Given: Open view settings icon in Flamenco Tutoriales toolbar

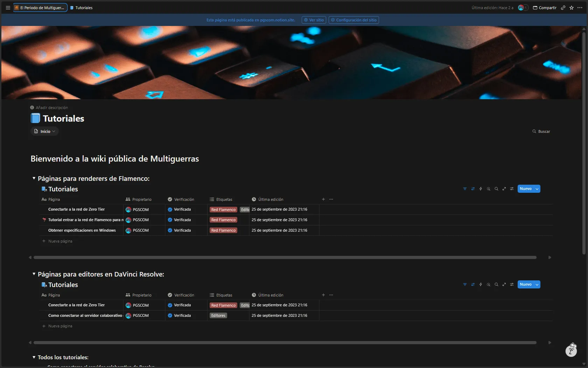Looking at the screenshot, I should click(x=512, y=189).
